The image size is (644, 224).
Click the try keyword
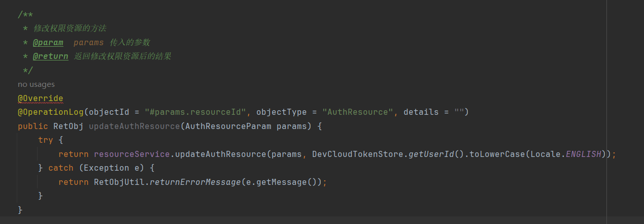click(x=45, y=140)
